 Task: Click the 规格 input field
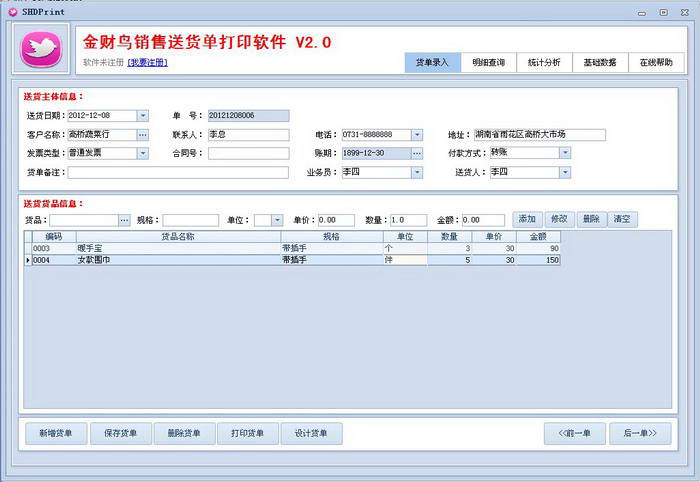(x=191, y=220)
